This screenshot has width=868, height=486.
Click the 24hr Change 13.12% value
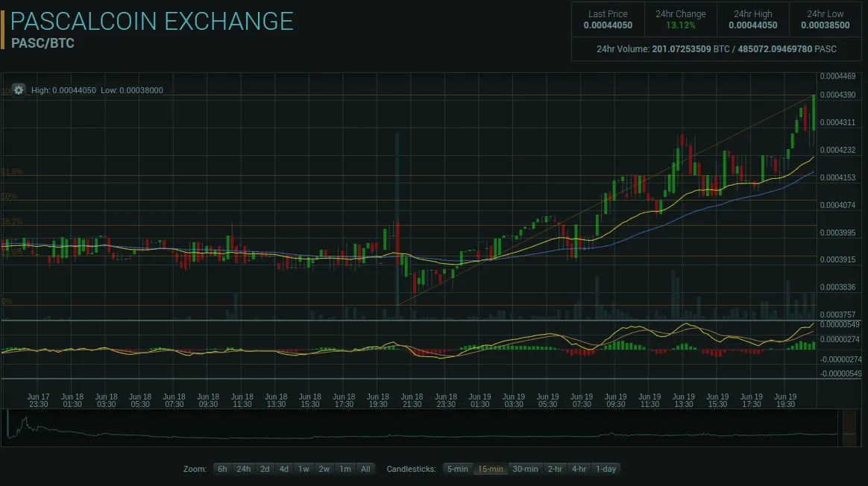tap(680, 25)
